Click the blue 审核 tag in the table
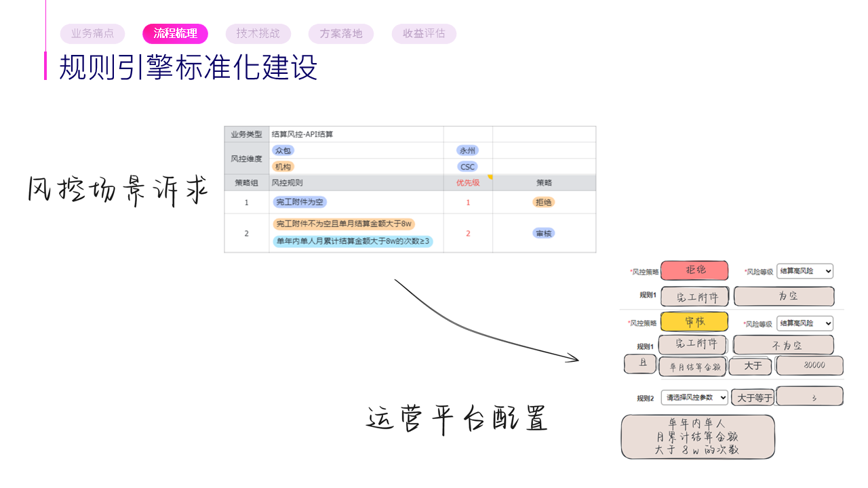The width and height of the screenshot is (868, 488). (544, 233)
